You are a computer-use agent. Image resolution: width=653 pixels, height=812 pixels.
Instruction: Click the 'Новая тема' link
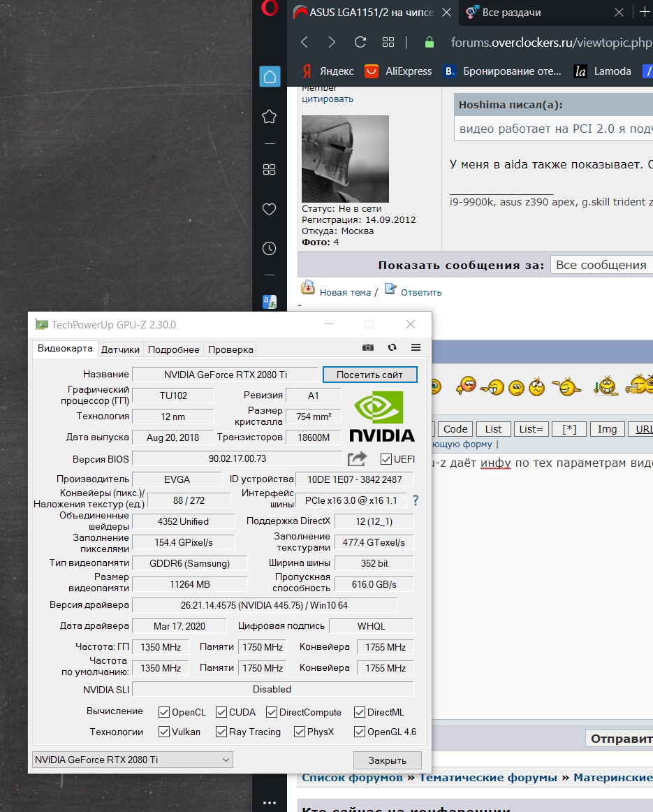(x=345, y=293)
